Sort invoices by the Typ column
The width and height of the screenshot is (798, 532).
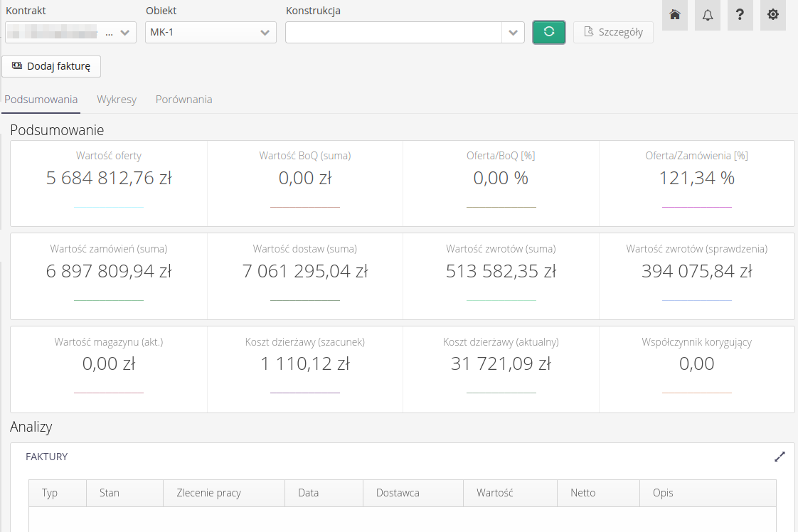(x=50, y=493)
